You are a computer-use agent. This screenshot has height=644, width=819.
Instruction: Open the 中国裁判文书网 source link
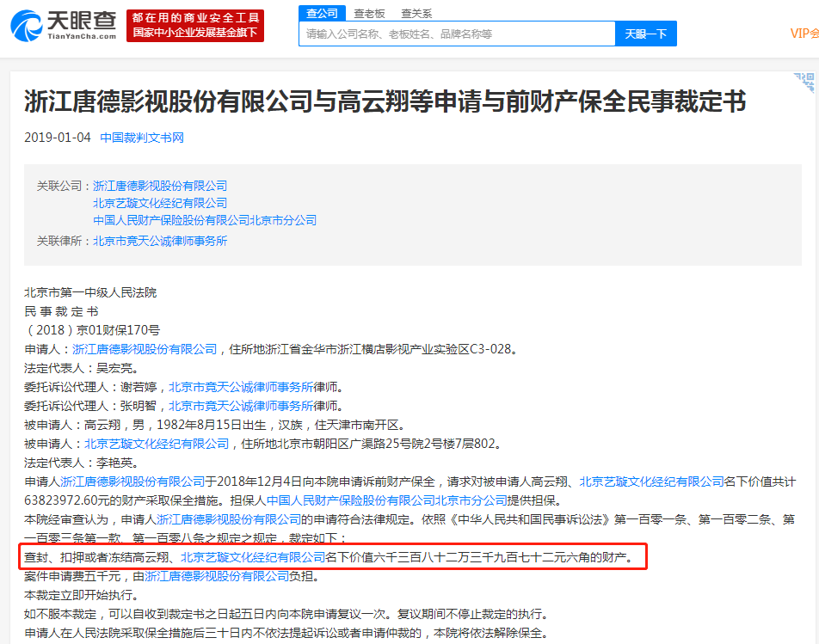point(142,138)
